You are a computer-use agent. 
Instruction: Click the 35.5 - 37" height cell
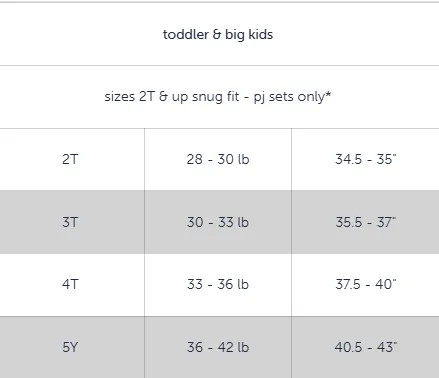pos(366,222)
